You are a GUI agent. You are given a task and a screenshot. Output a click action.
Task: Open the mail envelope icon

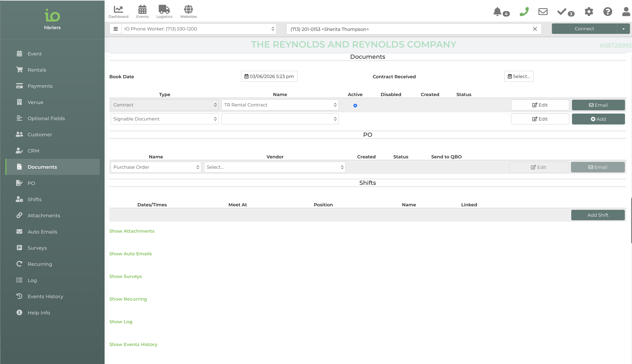point(543,12)
